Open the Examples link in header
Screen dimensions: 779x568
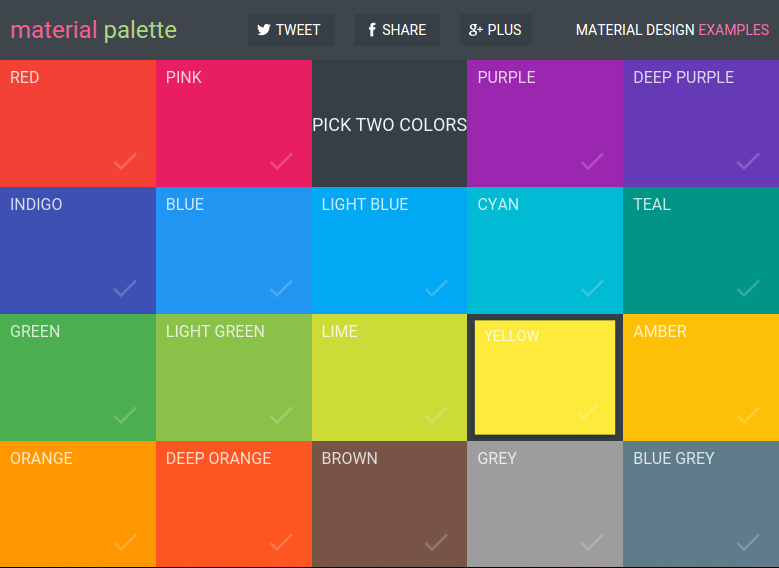[x=733, y=30]
